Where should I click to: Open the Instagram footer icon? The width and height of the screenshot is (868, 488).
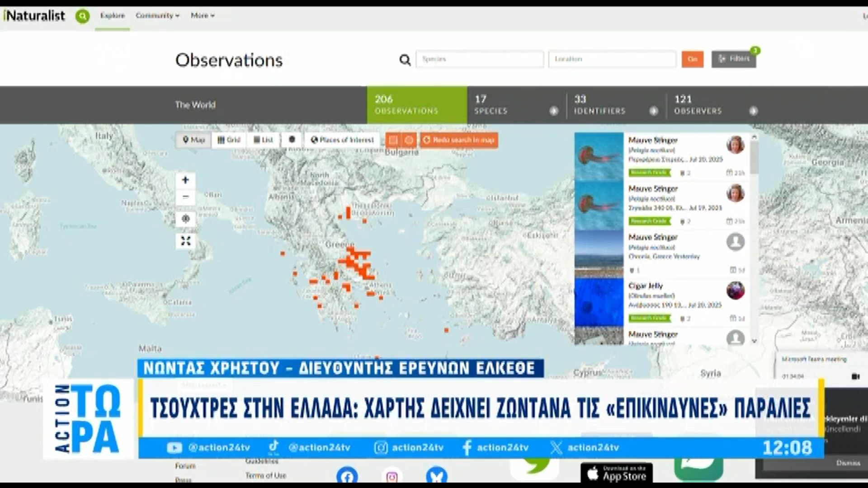point(392,476)
